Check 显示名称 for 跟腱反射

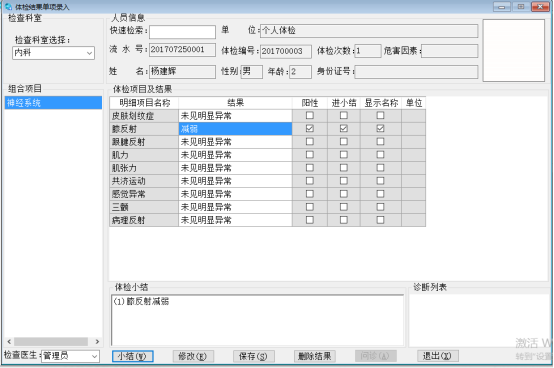point(380,142)
